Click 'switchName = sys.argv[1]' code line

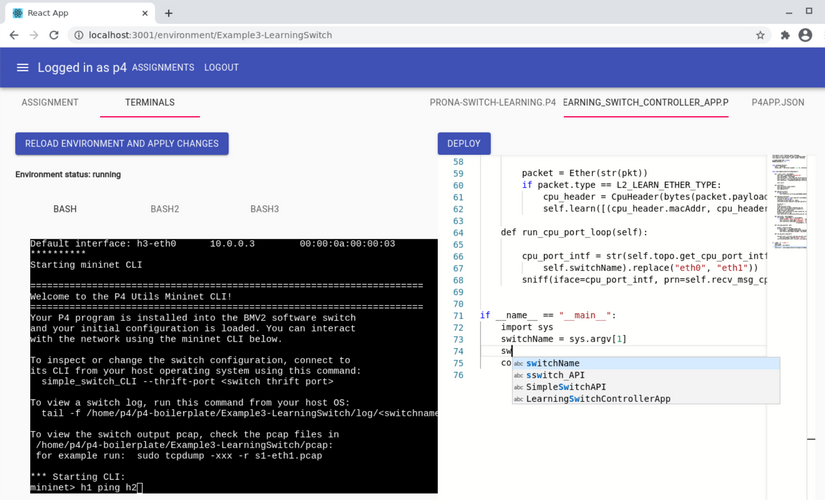click(x=564, y=339)
